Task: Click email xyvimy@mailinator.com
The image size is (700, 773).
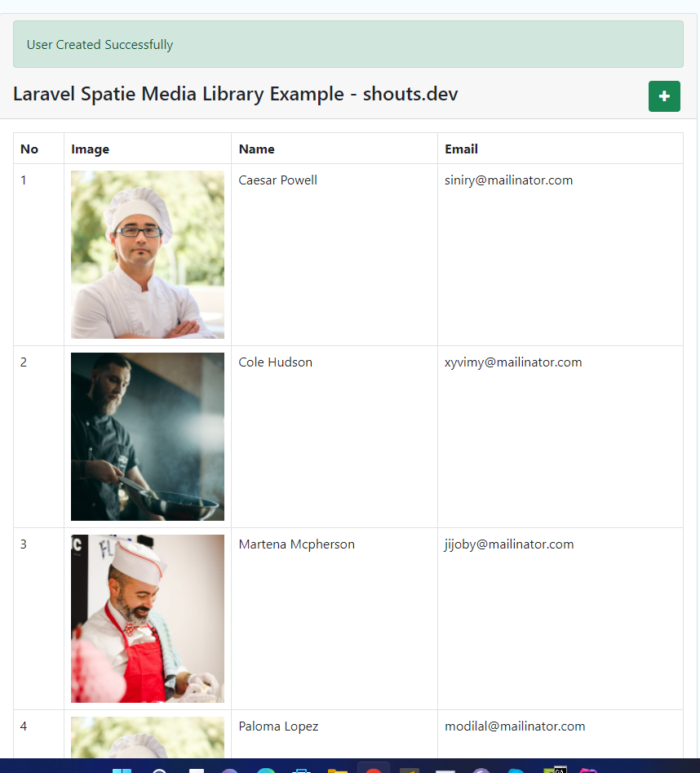Action: click(x=513, y=362)
